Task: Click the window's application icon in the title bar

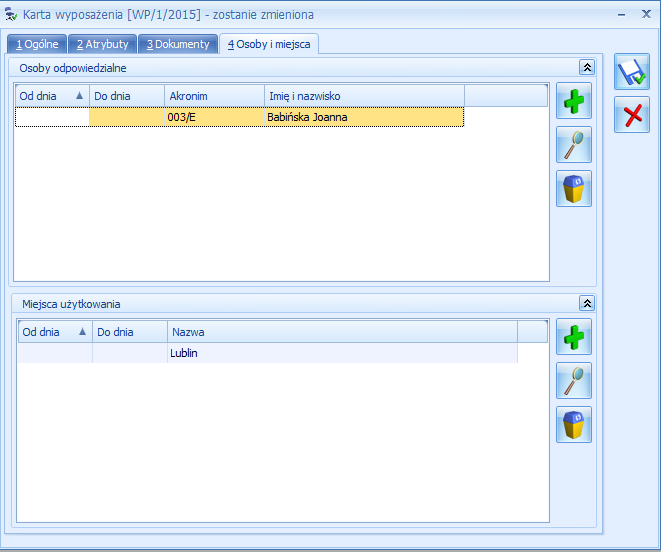Action: coord(11,15)
